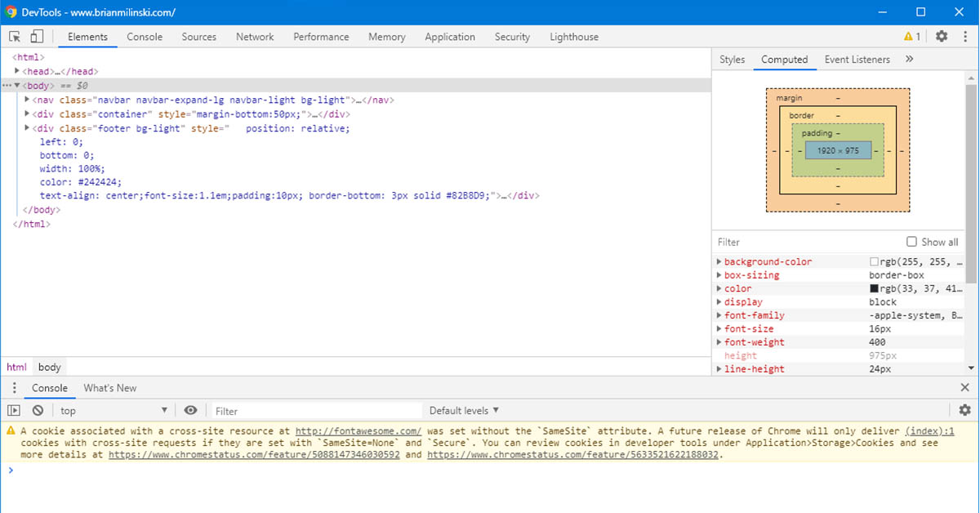Open the Application tab
The width and height of the screenshot is (980, 513).
coord(450,37)
